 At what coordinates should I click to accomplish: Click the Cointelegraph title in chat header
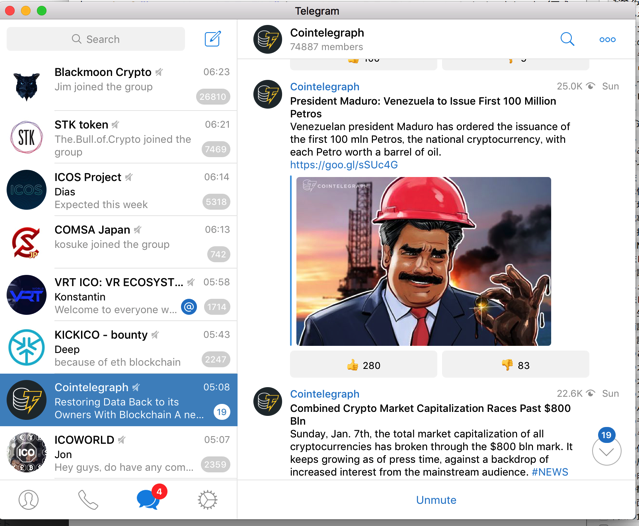click(327, 33)
